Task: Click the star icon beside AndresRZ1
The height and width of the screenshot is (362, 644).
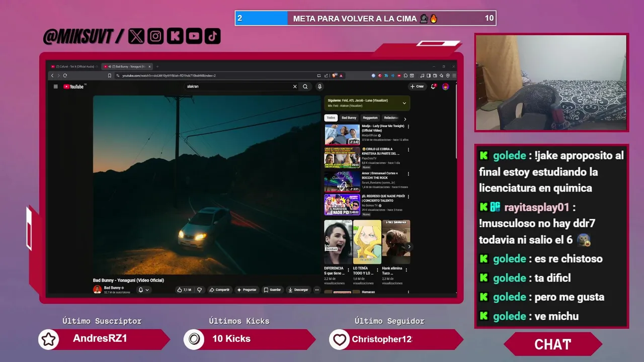Action: pyautogui.click(x=48, y=340)
